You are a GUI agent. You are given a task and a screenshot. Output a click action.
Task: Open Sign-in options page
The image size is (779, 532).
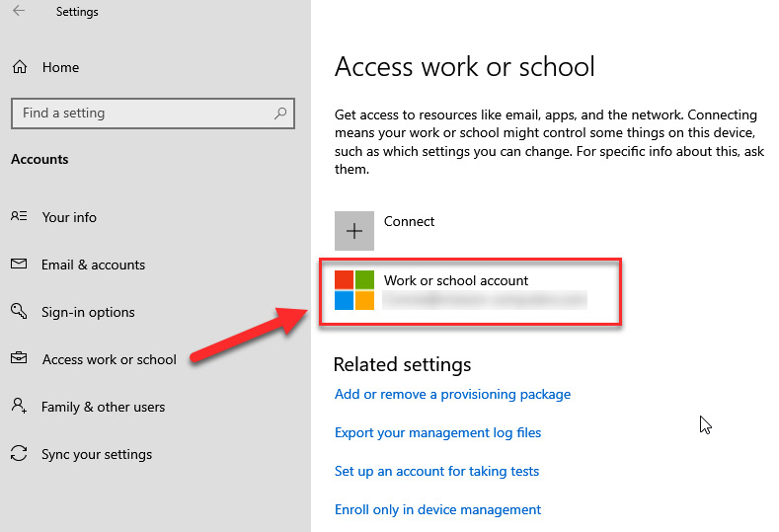(88, 312)
